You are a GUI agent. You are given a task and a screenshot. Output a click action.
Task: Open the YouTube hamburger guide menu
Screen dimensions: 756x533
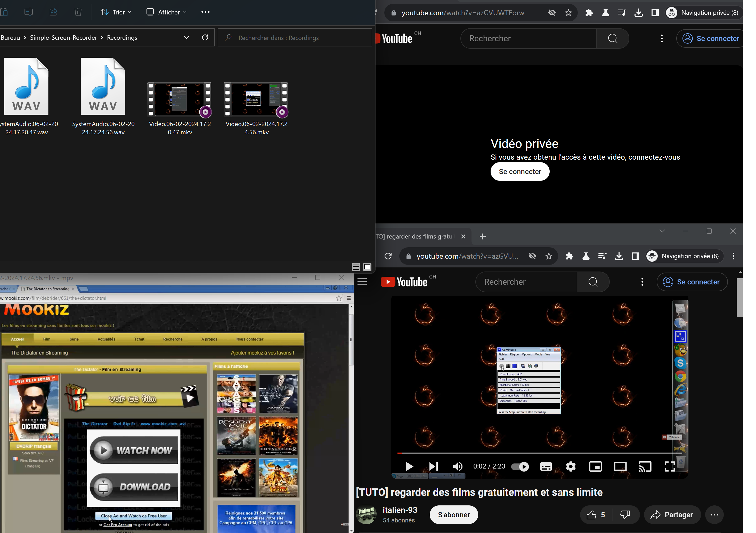(x=362, y=282)
